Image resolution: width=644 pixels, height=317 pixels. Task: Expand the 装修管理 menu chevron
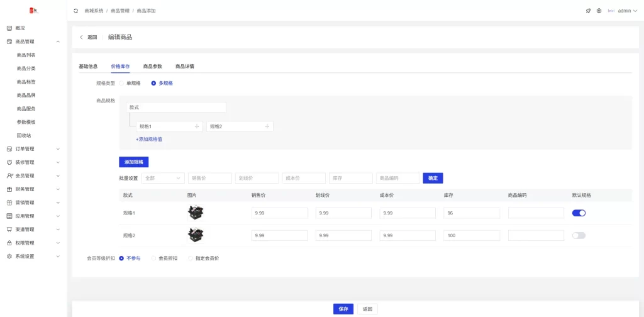(58, 162)
